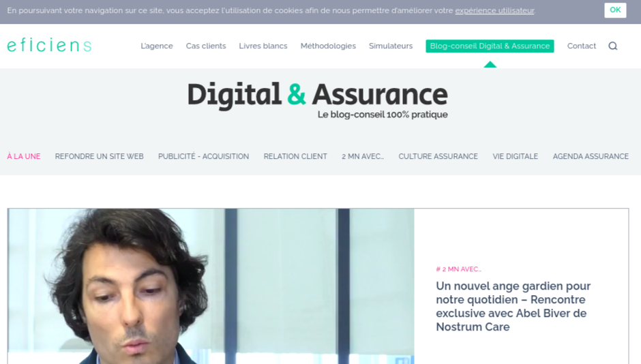
Task: Open Livres blancs in the navigation
Action: 263,46
